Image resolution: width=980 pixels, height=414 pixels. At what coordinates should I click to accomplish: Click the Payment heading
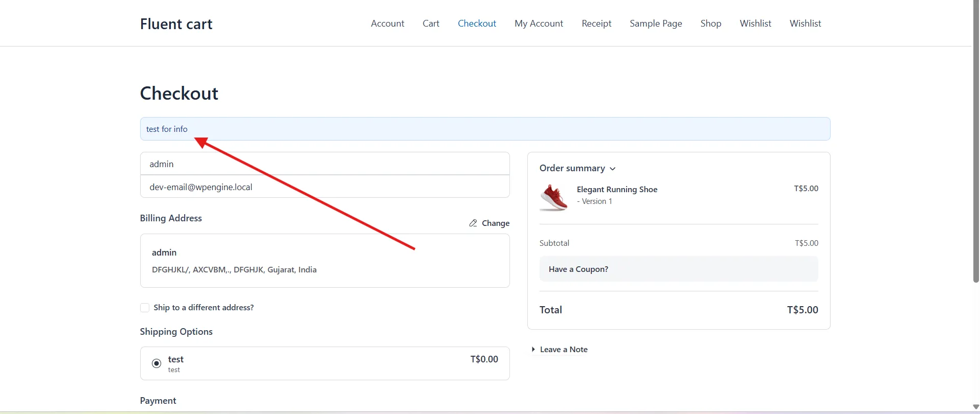[158, 401]
